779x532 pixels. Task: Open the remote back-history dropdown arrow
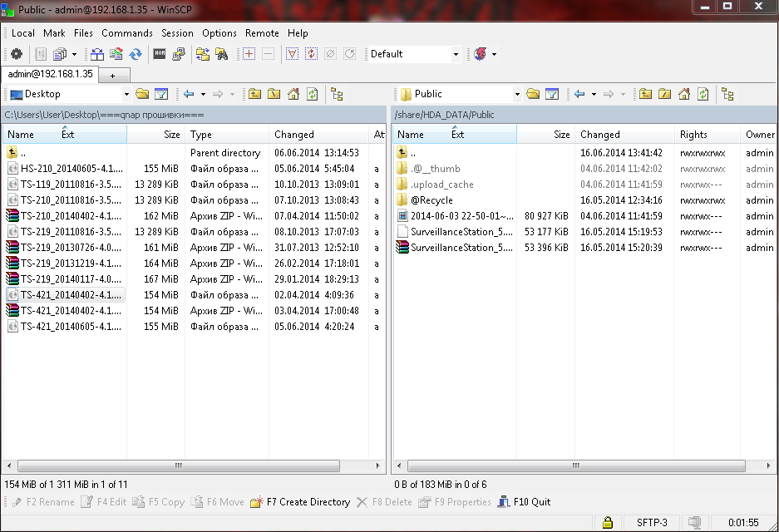[594, 94]
